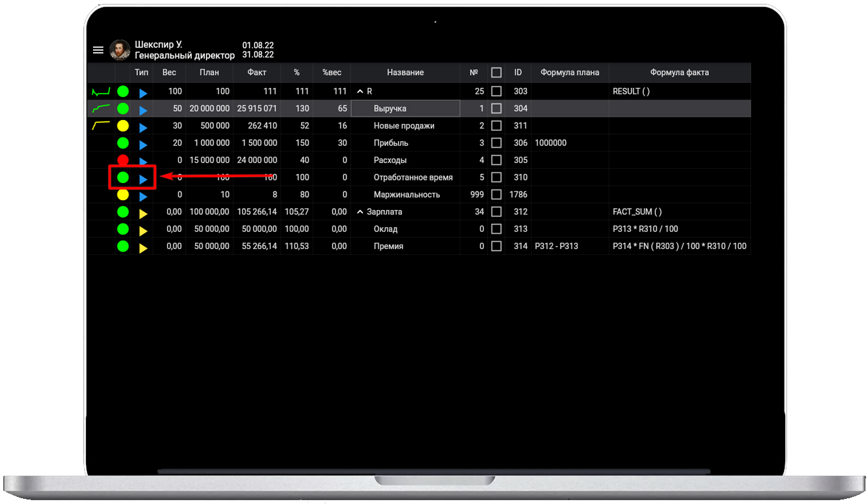Select the Формула факта cell for Премия
This screenshot has height=504, width=868.
679,246
